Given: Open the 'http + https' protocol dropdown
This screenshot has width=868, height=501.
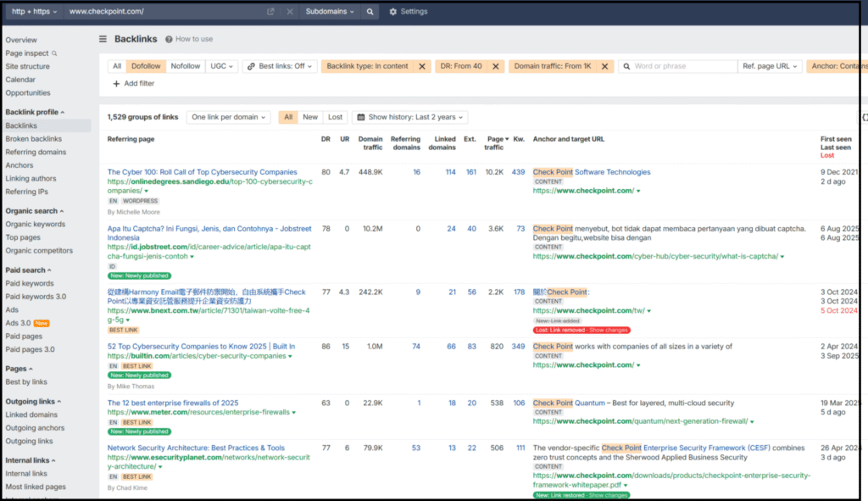Looking at the screenshot, I should click(x=34, y=12).
